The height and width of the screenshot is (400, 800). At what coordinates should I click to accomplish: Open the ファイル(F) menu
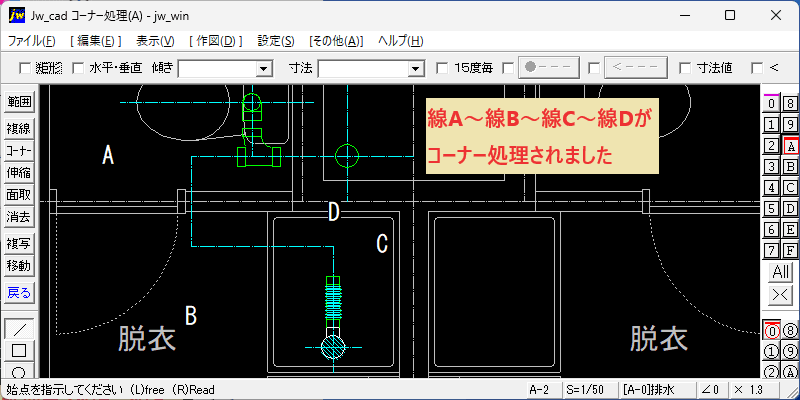pyautogui.click(x=32, y=41)
